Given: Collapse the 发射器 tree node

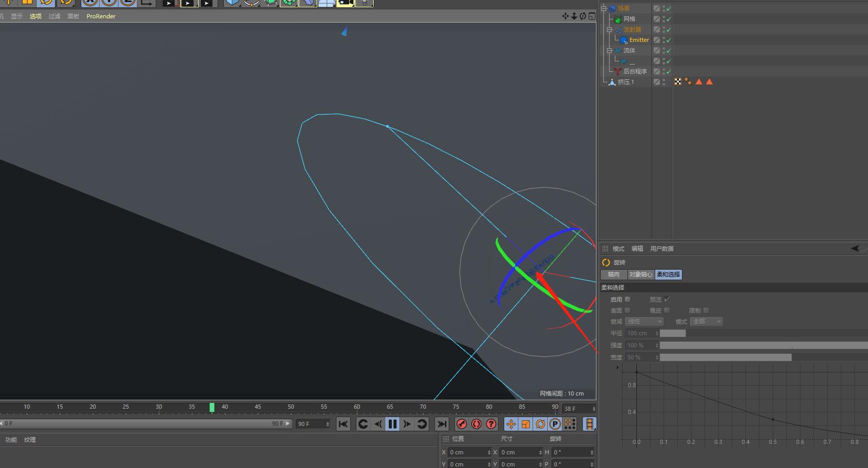Looking at the screenshot, I should (x=610, y=29).
